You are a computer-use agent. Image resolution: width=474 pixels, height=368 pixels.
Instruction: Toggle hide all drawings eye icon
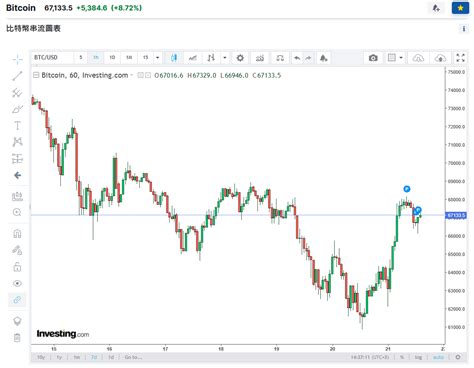click(x=17, y=283)
